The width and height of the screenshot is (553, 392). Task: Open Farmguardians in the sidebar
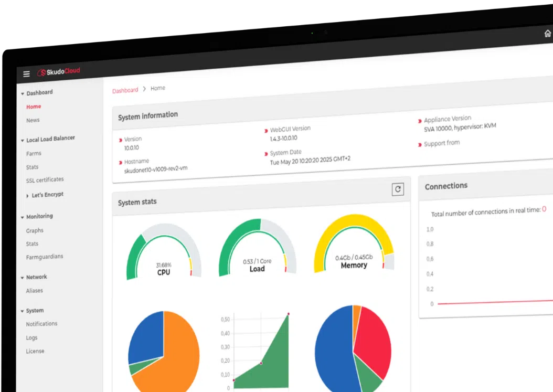(x=45, y=257)
